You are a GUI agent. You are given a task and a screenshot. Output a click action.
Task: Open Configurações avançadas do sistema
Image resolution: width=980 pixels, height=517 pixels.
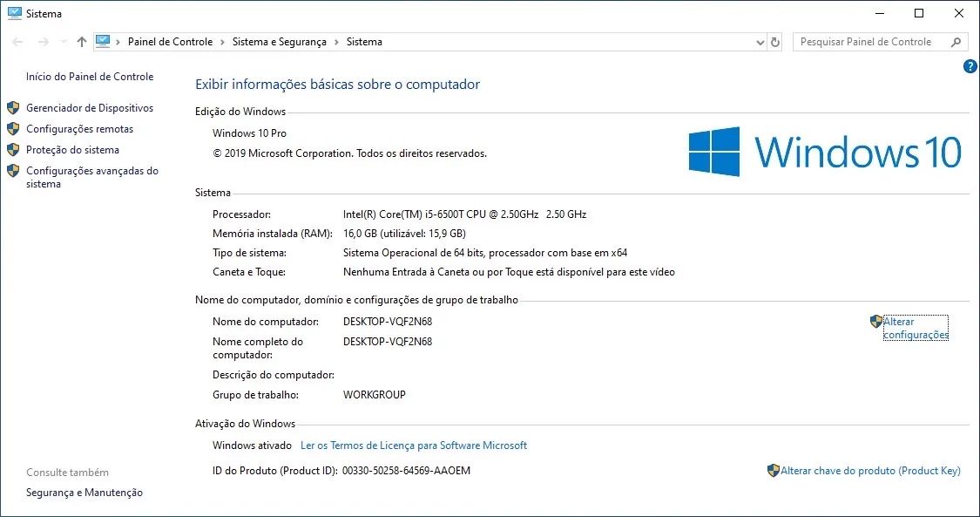[x=91, y=177]
